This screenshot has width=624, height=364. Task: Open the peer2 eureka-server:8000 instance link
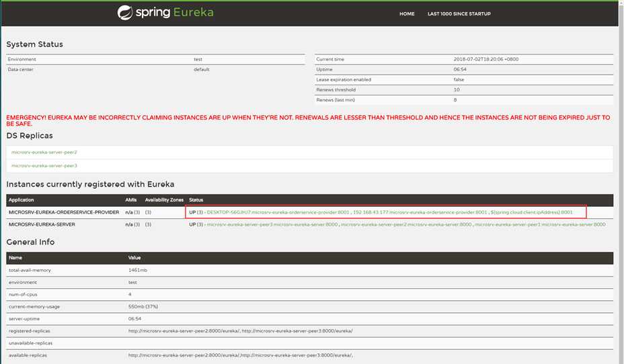pyautogui.click(x=406, y=224)
